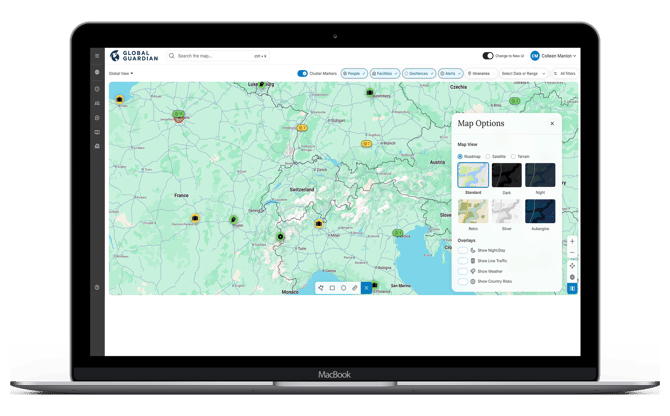Choose the Aubergine map style thumbnail

540,211
